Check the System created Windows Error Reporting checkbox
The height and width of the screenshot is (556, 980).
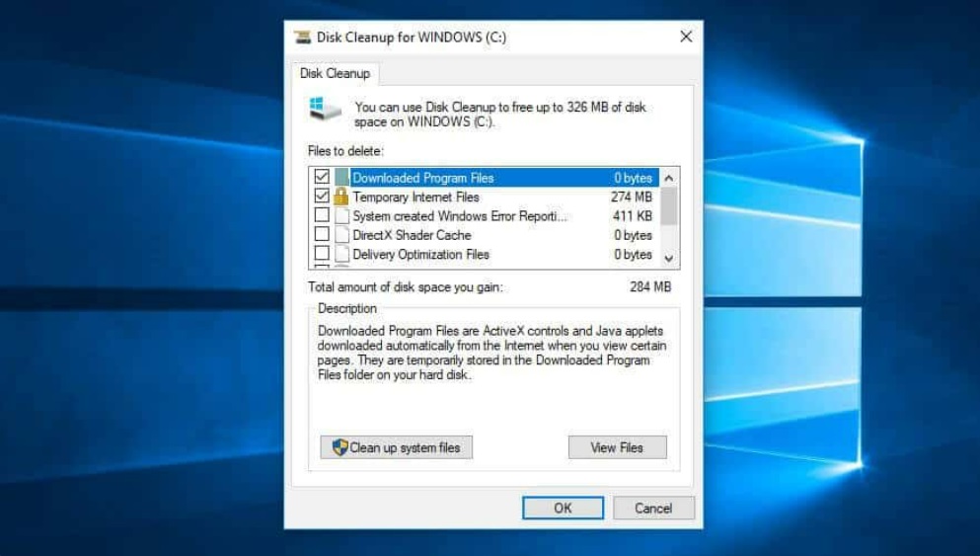coord(322,214)
